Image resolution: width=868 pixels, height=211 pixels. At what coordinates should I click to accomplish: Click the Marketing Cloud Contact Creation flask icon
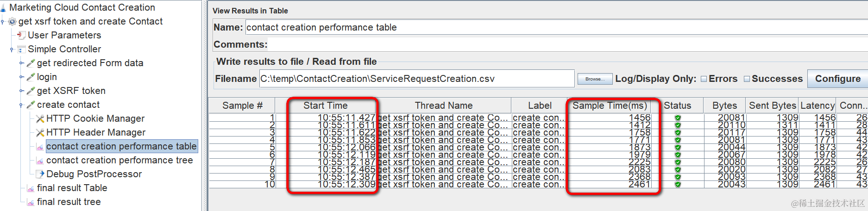point(3,7)
